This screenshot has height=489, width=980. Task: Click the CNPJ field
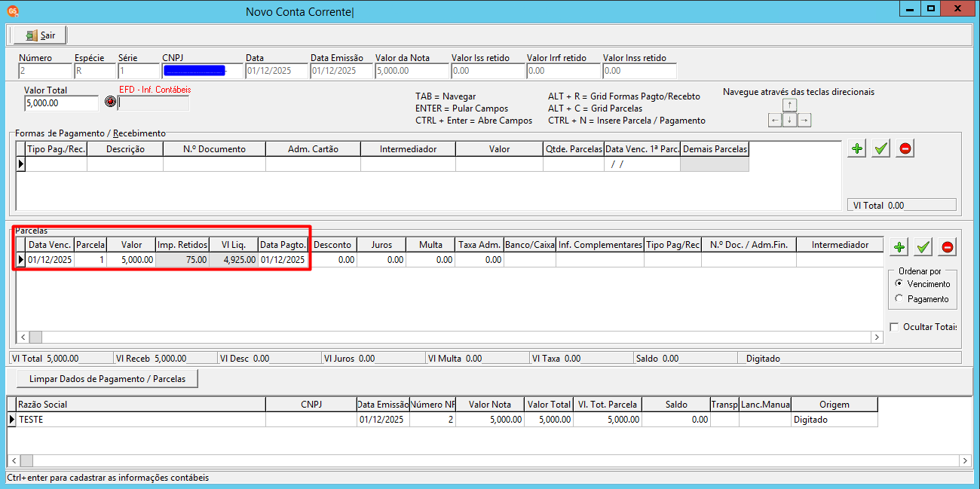click(201, 71)
